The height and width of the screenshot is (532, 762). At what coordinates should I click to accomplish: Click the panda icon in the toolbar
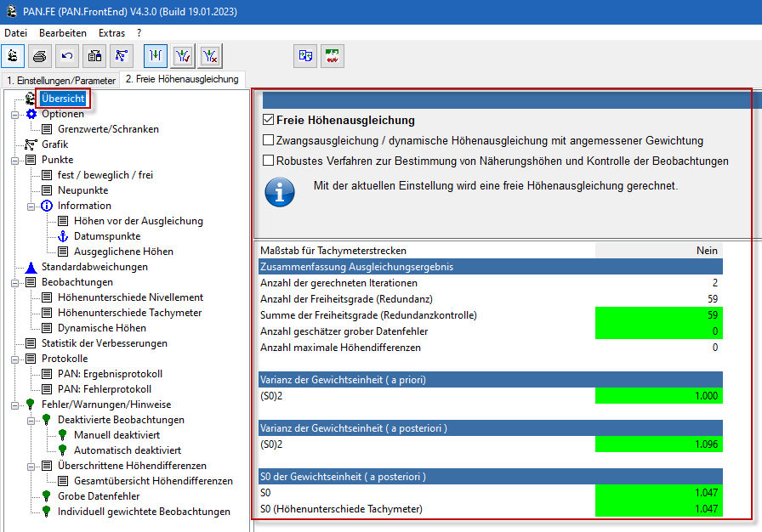pos(13,56)
